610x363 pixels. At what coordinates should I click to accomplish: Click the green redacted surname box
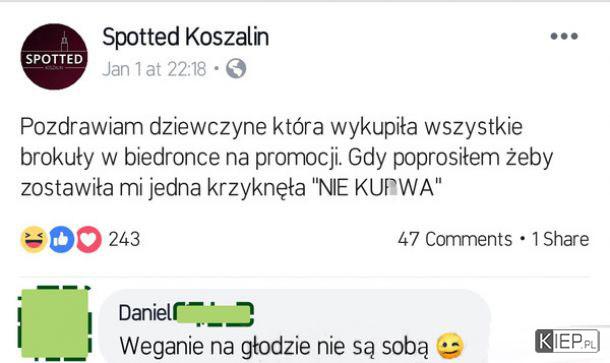tap(213, 314)
